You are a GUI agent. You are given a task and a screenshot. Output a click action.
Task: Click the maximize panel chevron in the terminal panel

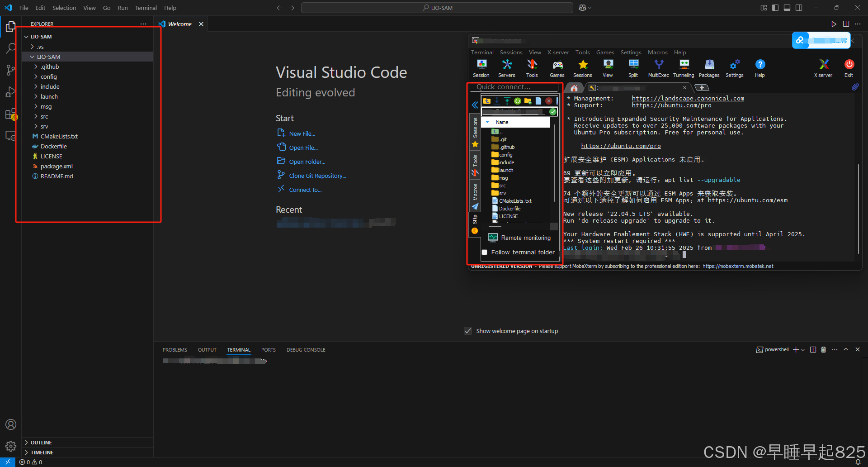(846, 349)
